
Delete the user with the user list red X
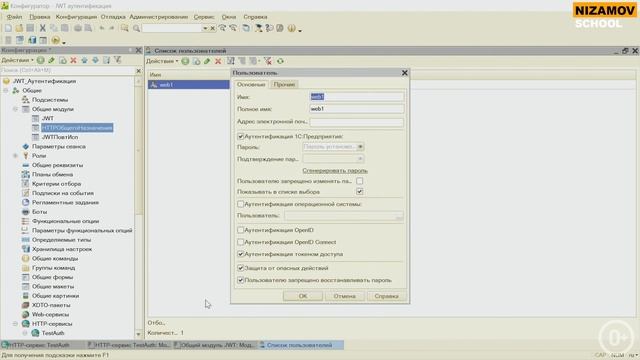(x=218, y=61)
